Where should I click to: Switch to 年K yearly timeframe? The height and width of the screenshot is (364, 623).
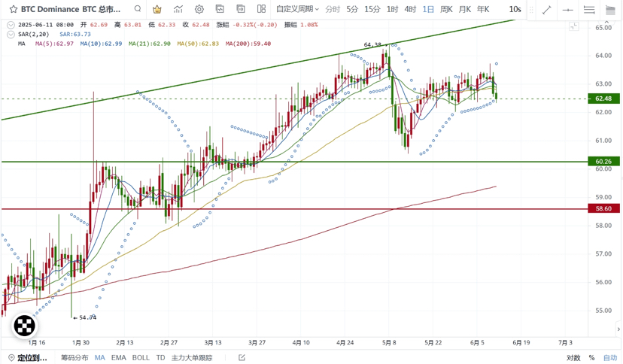click(x=483, y=9)
